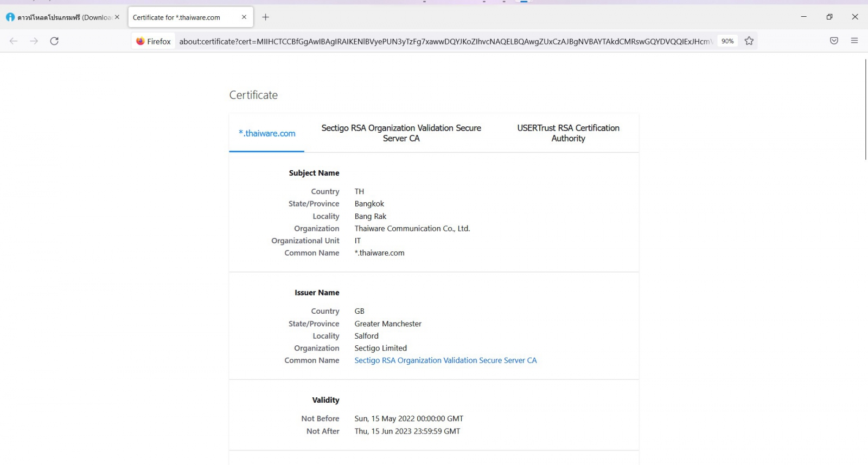Save to Pocket icon in toolbar
The height and width of the screenshot is (465, 868).
pyautogui.click(x=834, y=41)
